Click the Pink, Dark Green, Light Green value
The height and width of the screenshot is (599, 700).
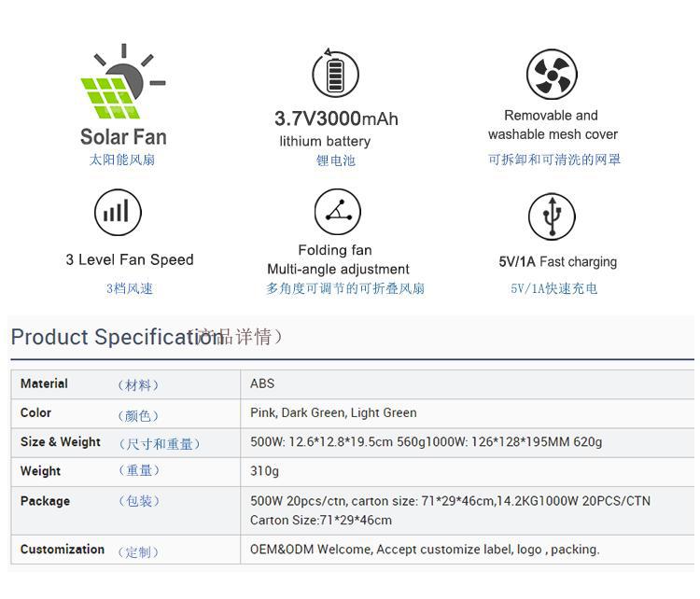point(333,412)
